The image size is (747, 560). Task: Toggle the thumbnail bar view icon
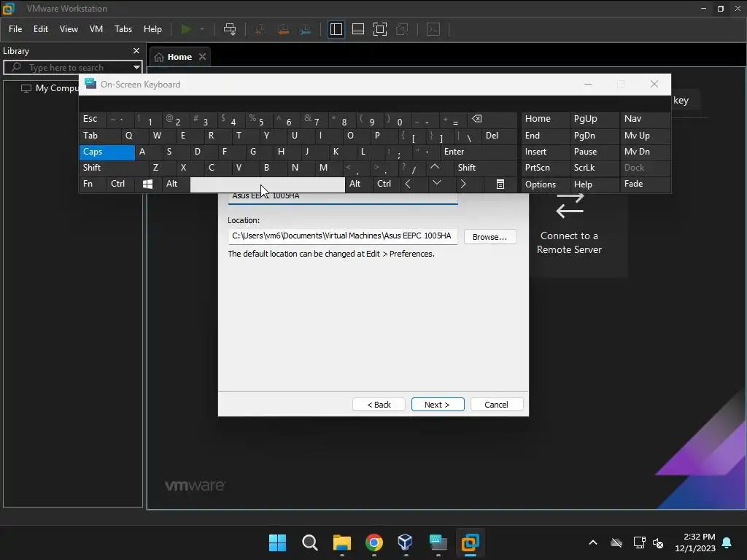click(x=357, y=29)
